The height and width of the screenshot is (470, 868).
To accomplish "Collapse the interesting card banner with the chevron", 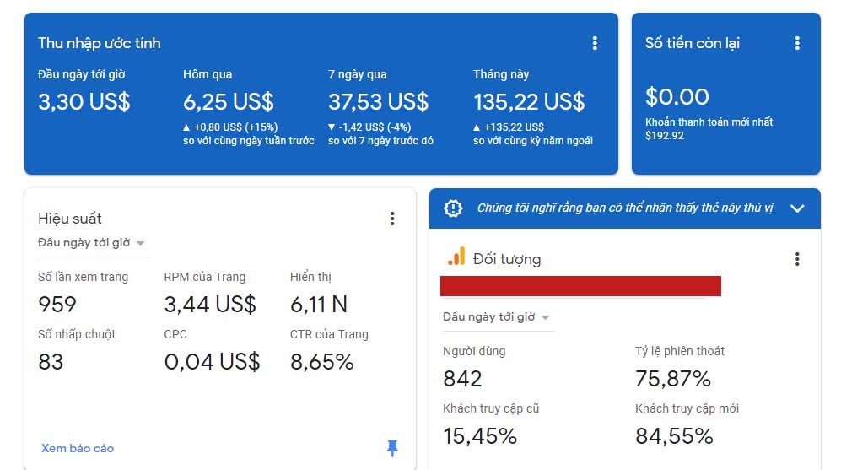I will coord(797,208).
